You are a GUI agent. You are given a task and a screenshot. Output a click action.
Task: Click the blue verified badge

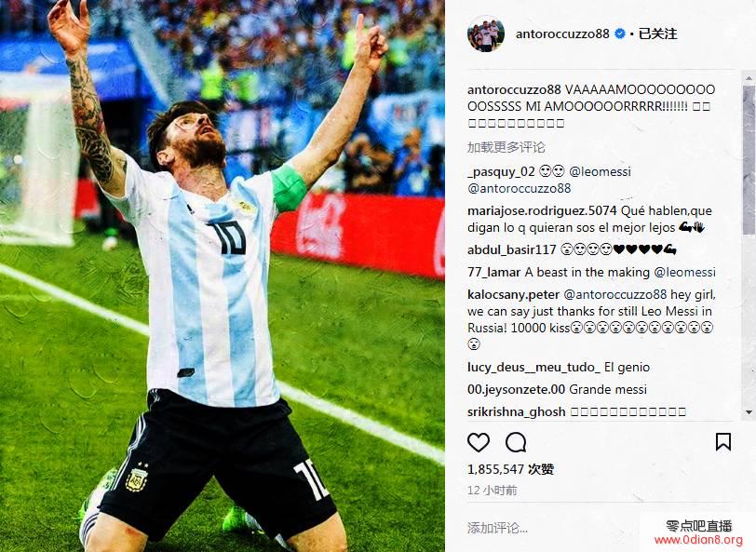(x=620, y=34)
